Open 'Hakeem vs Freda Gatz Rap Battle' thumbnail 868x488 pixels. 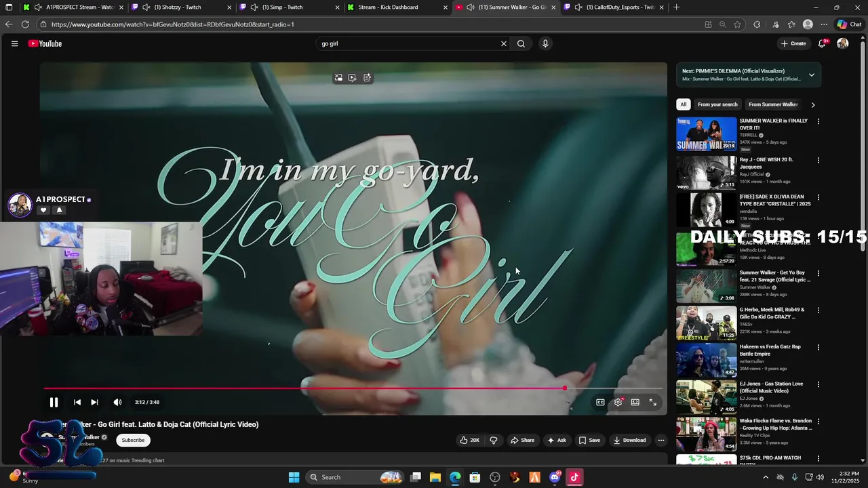(706, 360)
